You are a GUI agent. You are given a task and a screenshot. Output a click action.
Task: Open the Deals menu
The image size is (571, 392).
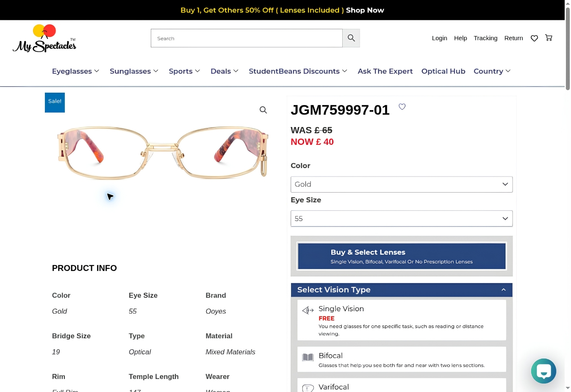(225, 71)
